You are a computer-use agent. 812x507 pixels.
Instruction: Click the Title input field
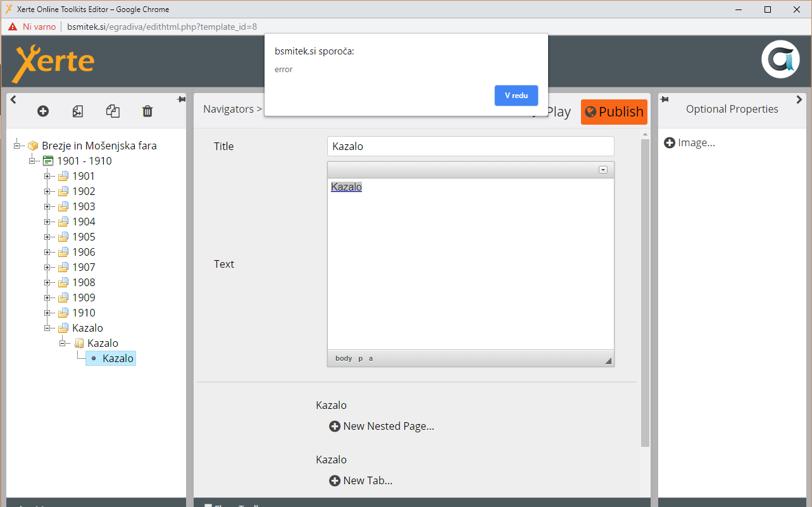470,146
